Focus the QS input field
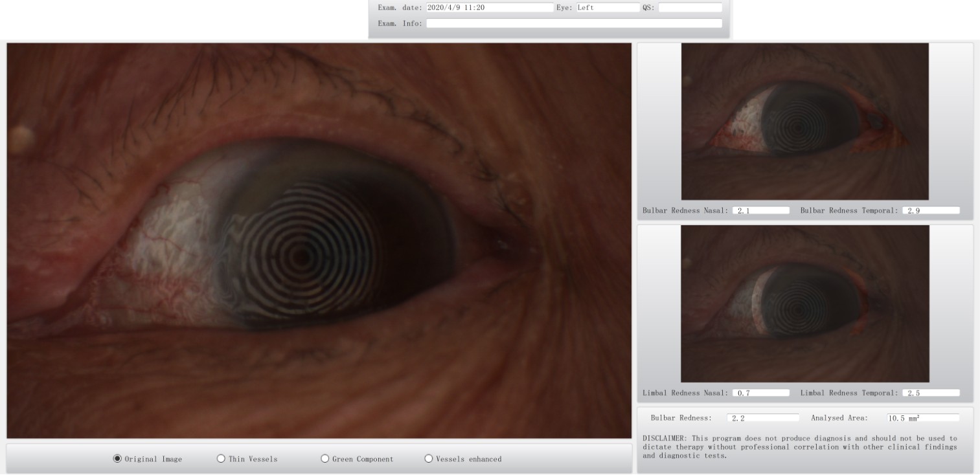 (x=690, y=8)
